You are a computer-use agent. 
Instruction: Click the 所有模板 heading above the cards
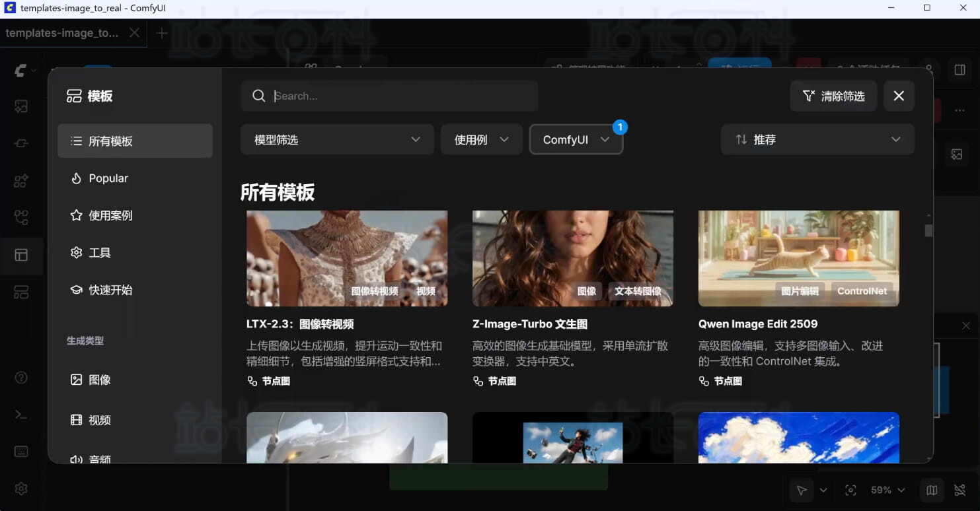coord(278,193)
